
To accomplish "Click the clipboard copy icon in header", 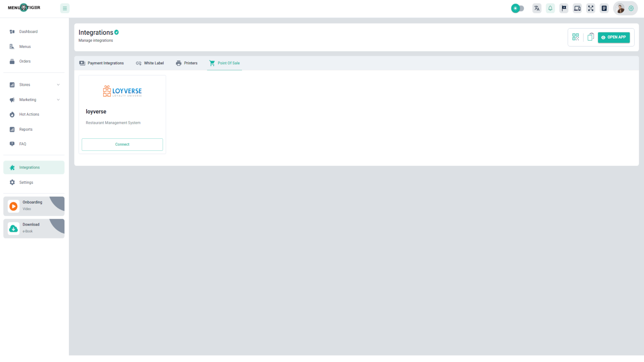I will pos(590,37).
